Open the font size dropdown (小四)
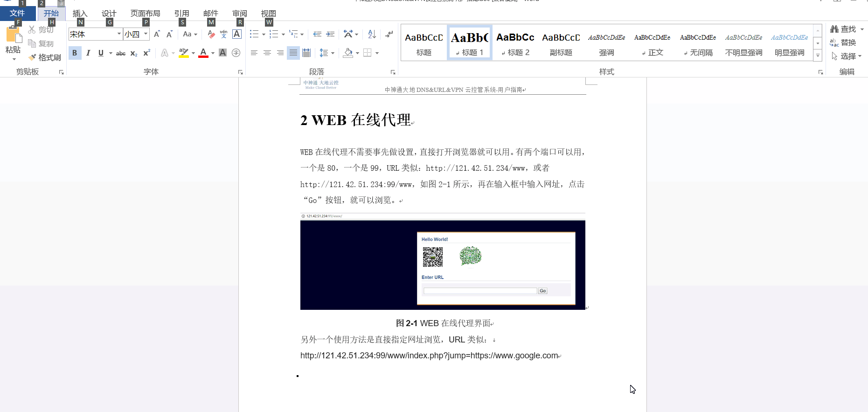This screenshot has height=412, width=868. coord(146,34)
